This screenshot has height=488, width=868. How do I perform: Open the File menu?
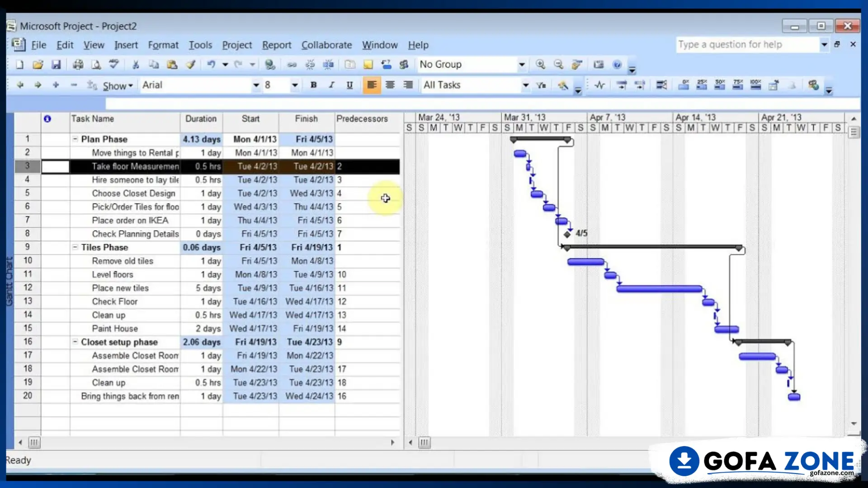click(x=38, y=45)
